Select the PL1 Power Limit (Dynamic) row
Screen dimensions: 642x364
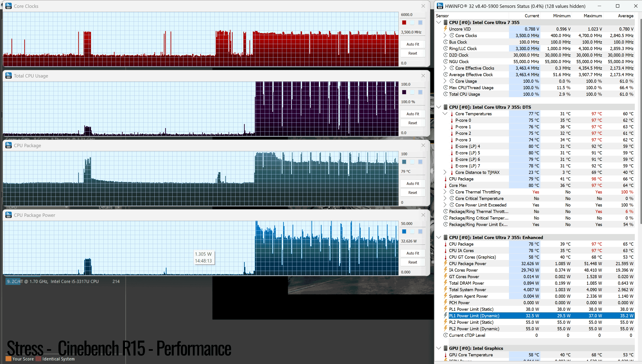coord(541,315)
